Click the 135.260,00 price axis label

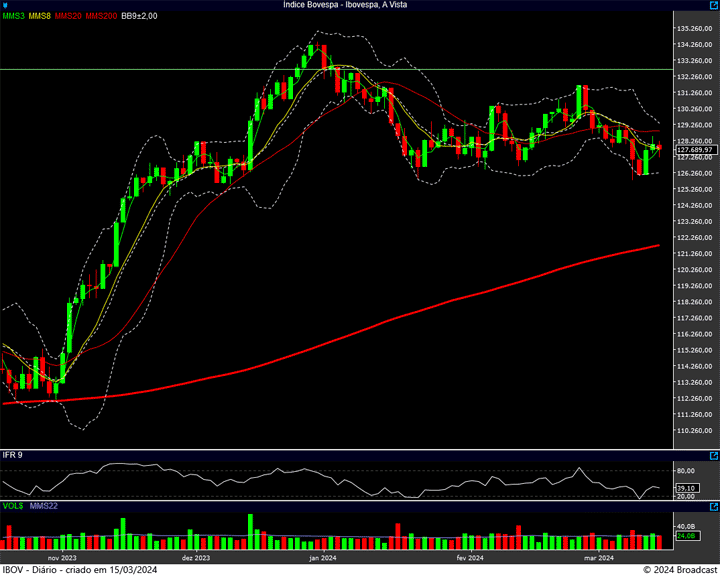tap(694, 28)
